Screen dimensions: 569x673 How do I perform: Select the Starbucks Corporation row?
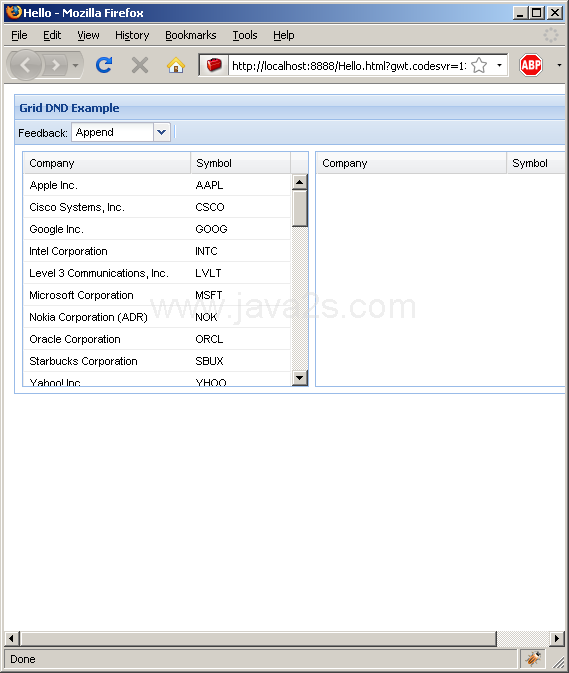coord(157,361)
